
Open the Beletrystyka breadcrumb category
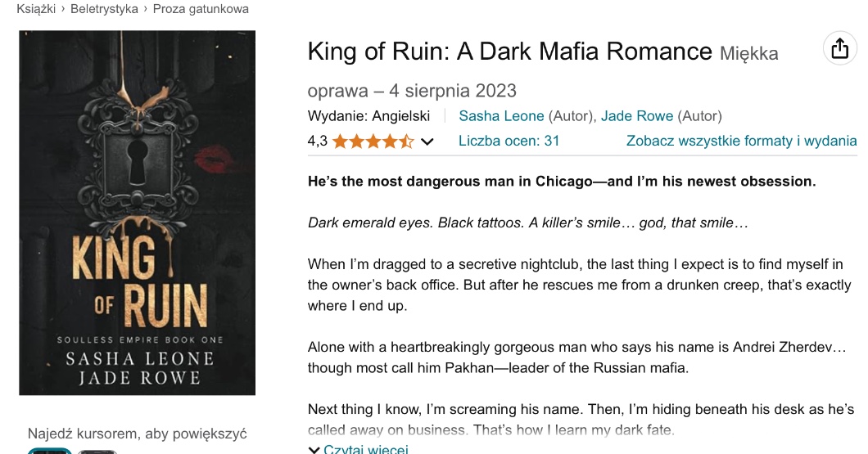click(x=104, y=9)
